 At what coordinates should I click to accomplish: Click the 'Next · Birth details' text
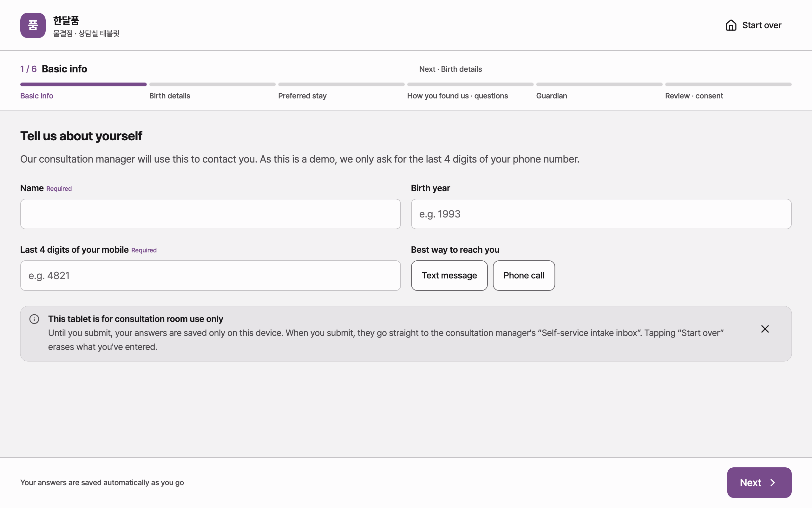click(450, 69)
